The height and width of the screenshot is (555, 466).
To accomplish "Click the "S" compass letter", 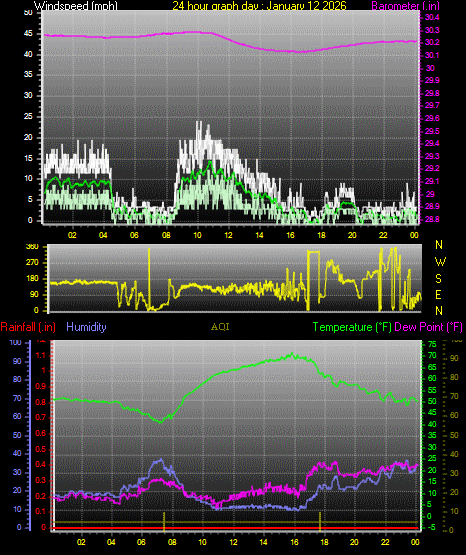I will pyautogui.click(x=439, y=279).
